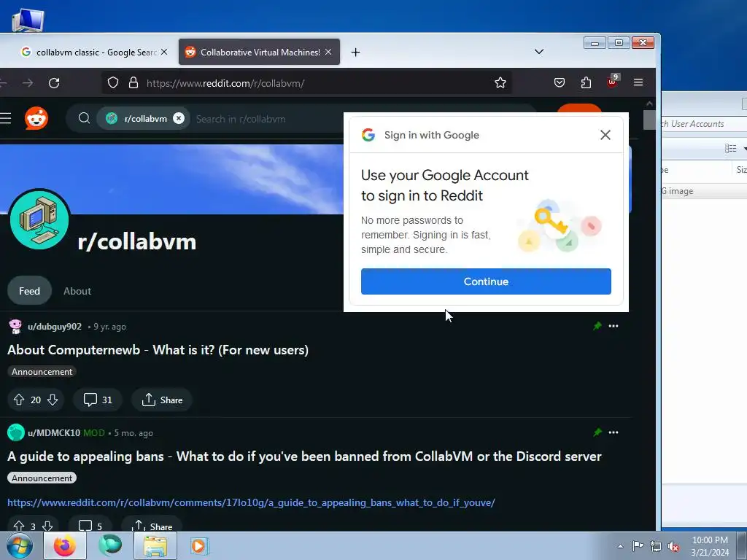Click the Reddit search magnifier icon

point(85,118)
